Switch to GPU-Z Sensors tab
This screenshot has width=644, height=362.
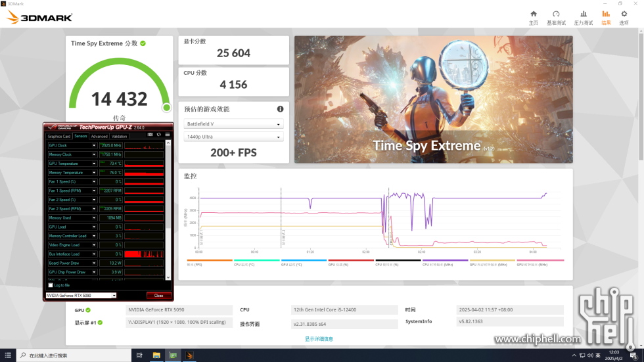(80, 136)
